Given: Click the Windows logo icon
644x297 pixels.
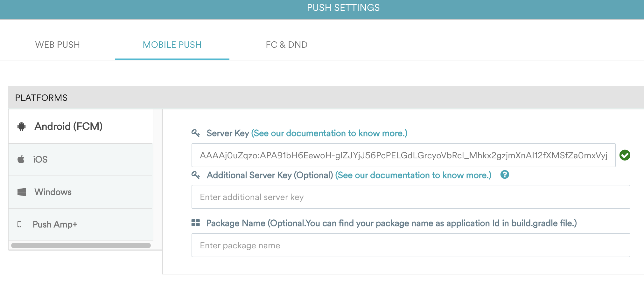Looking at the screenshot, I should pos(21,191).
